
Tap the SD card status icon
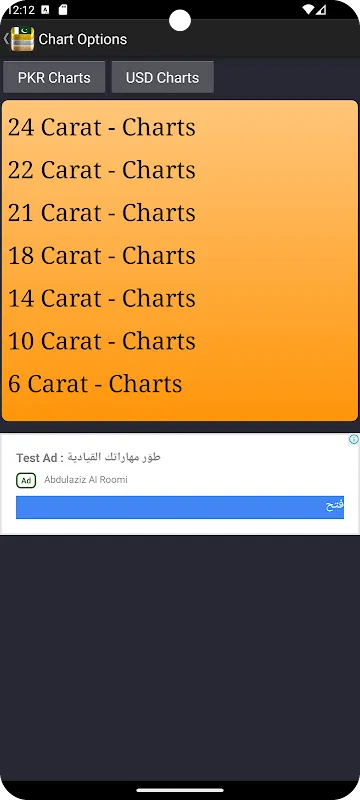pyautogui.click(x=63, y=9)
